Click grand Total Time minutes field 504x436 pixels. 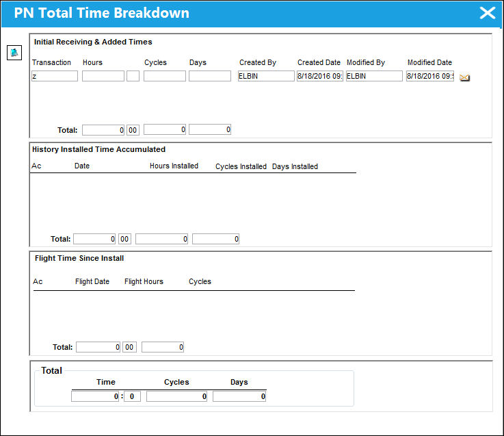pyautogui.click(x=133, y=396)
